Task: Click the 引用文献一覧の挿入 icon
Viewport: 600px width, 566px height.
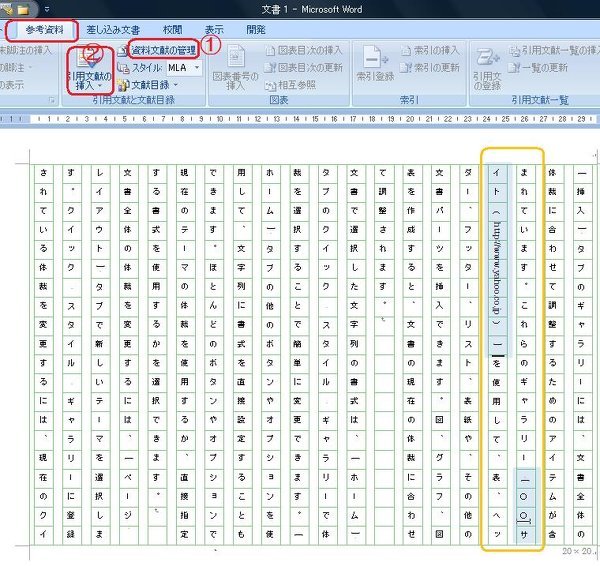Action: tap(514, 51)
